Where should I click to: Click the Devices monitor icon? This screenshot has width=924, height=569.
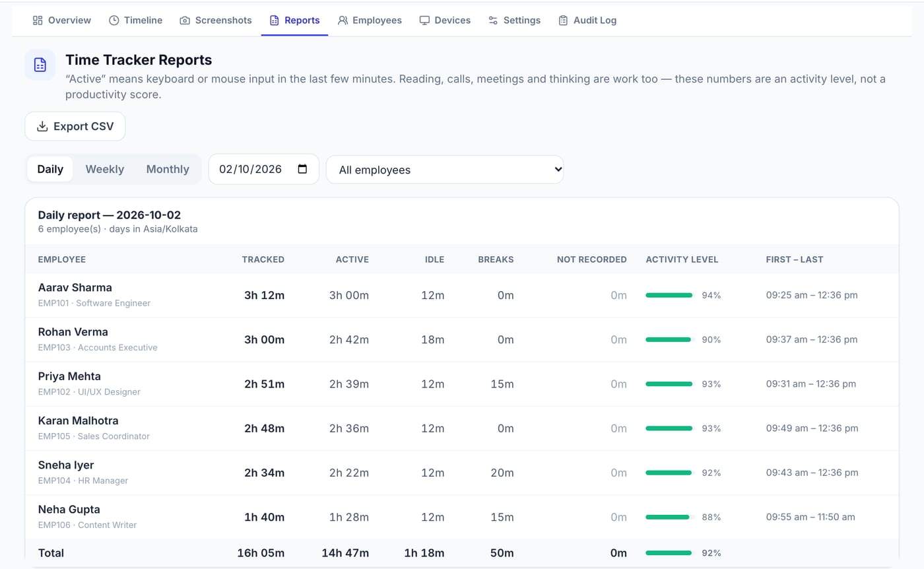[x=424, y=20]
